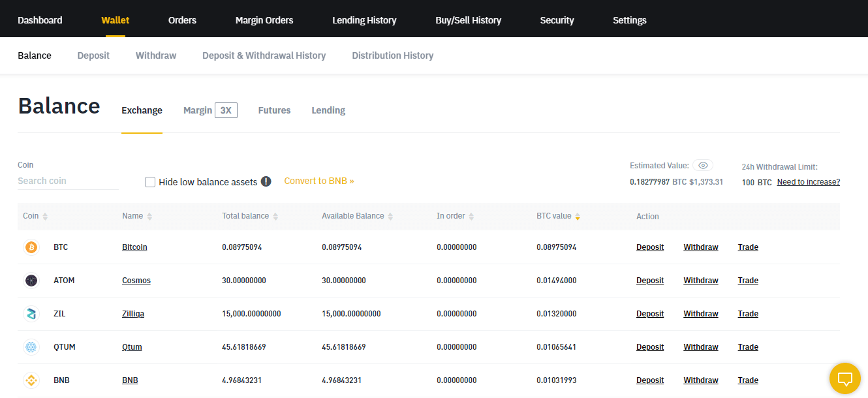868x398 pixels.
Task: Click Deposit in the BNB row
Action: 650,380
